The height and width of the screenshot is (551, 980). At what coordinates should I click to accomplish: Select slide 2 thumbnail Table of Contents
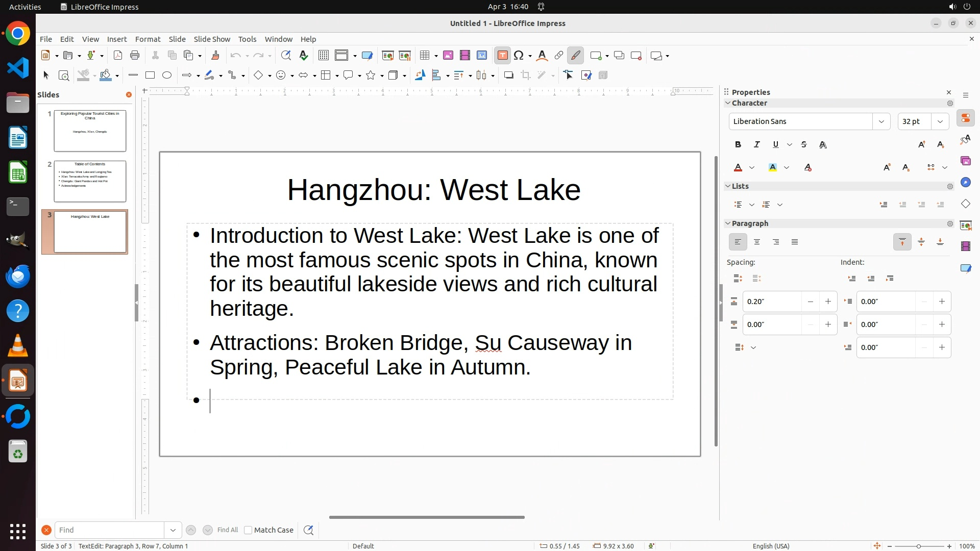90,181
